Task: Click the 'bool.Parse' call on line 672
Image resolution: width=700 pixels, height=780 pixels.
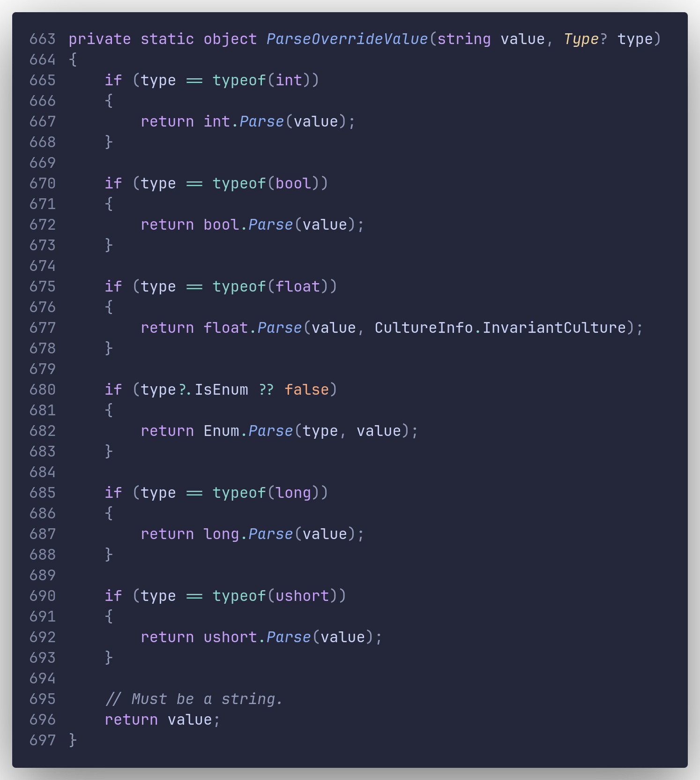Action: pos(248,225)
